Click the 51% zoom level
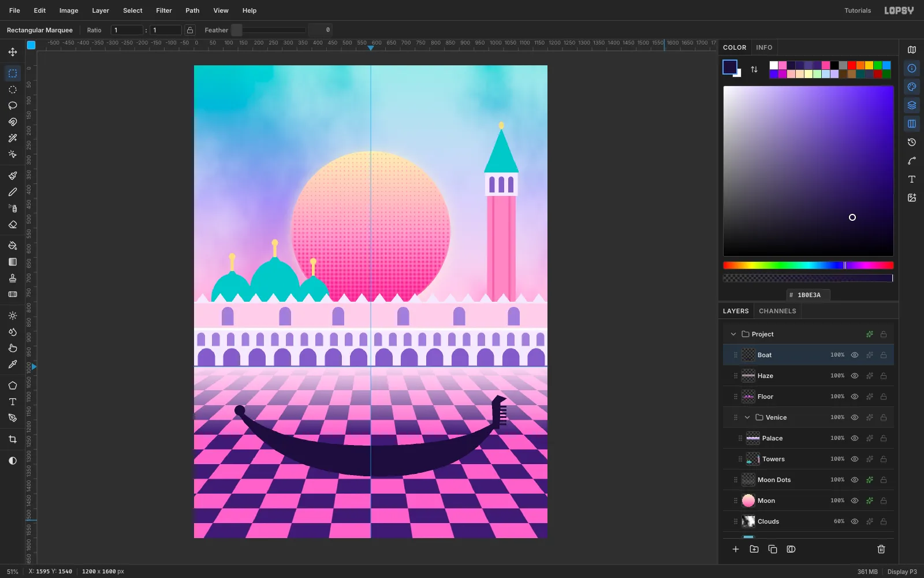Image resolution: width=924 pixels, height=578 pixels. tap(13, 572)
